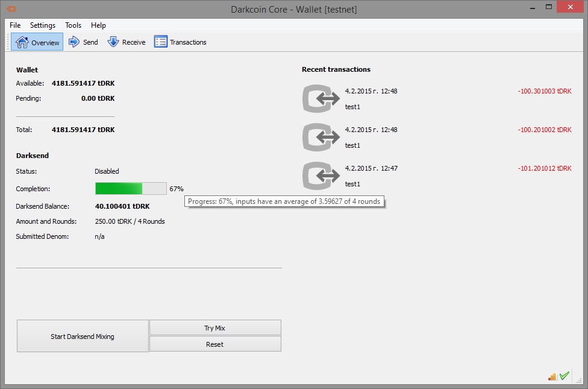Click the Send arrow icon
The image size is (588, 389).
(x=74, y=42)
